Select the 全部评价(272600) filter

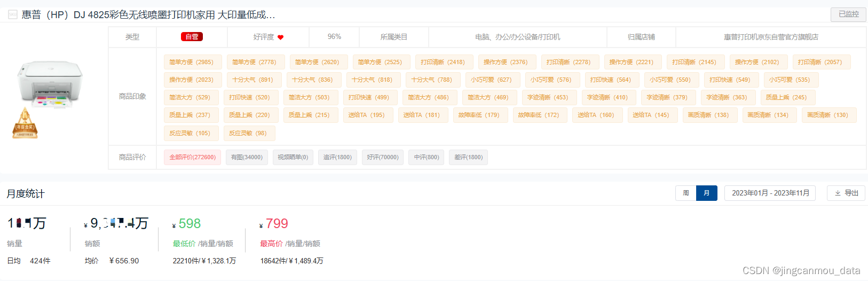tap(192, 157)
